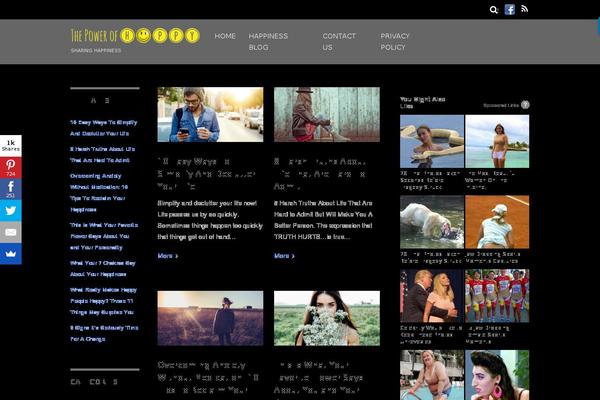Open Happiness Blog menu item
Image resolution: width=600 pixels, height=400 pixels.
coord(268,41)
